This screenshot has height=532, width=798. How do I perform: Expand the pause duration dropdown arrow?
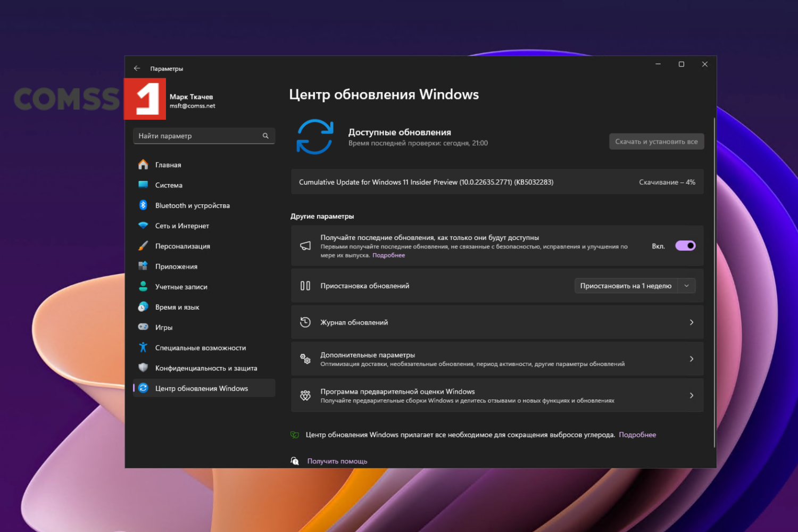[x=687, y=286]
